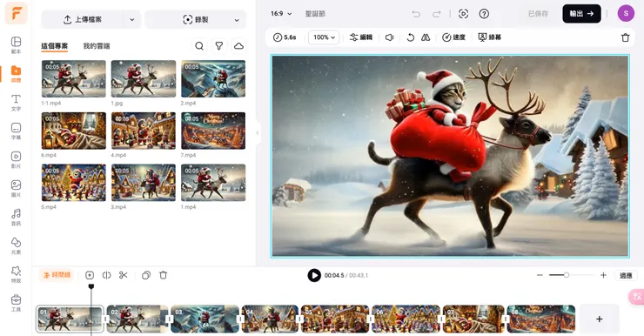Click the 錄製 record button
Screen dimensions: 644x336
coord(196,20)
